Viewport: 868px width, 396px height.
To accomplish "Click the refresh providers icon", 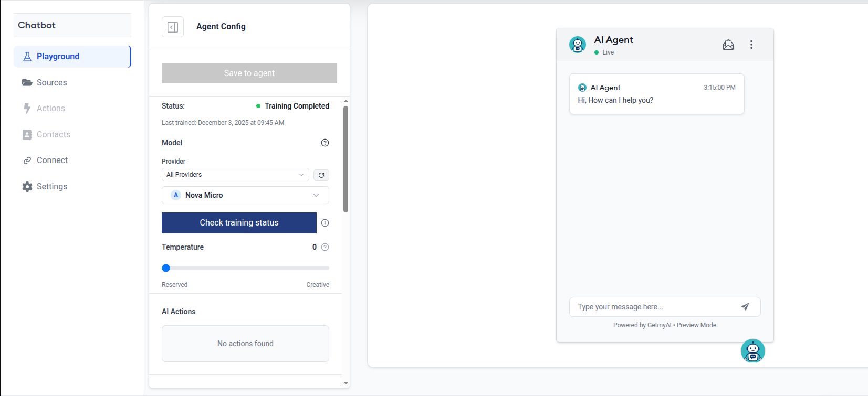I will click(321, 175).
